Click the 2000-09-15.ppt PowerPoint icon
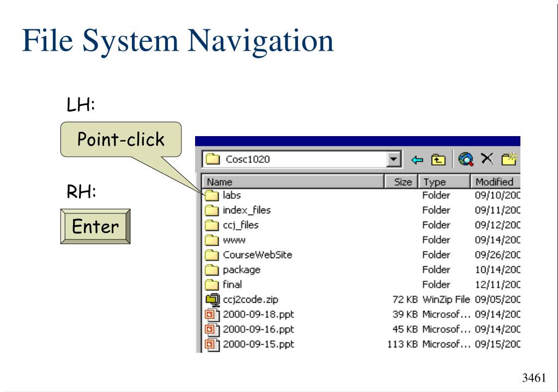The height and width of the screenshot is (392, 558). click(x=212, y=345)
